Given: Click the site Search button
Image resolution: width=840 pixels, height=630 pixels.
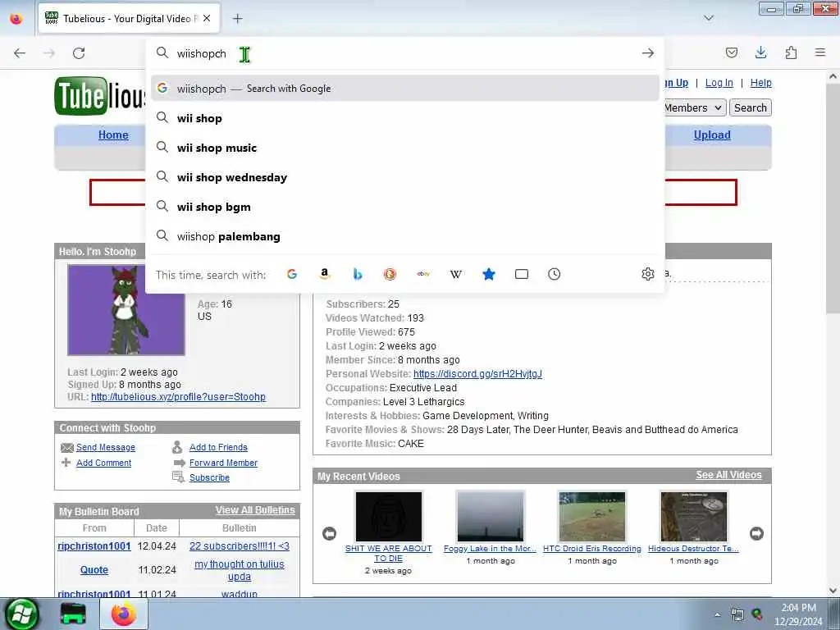Looking at the screenshot, I should pos(750,107).
